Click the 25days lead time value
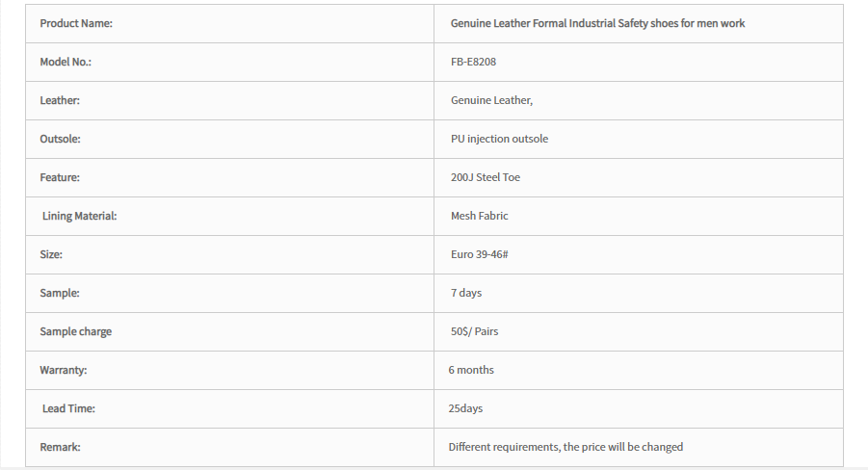Image resolution: width=868 pixels, height=470 pixels. (x=465, y=408)
